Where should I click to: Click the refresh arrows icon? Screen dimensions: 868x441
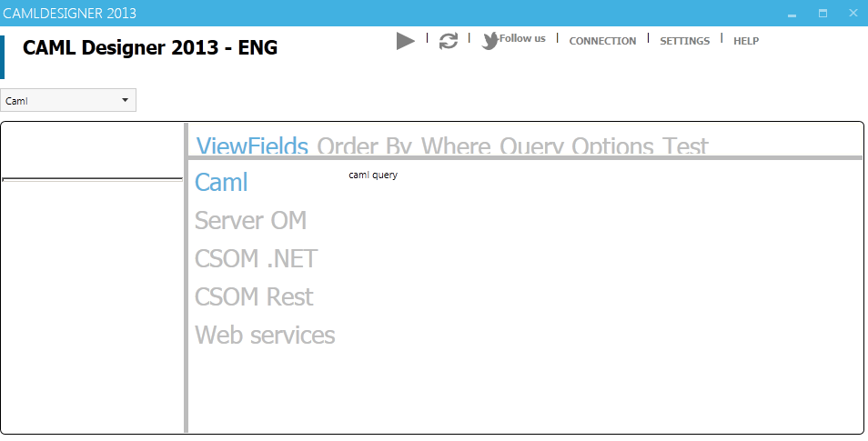coord(449,41)
